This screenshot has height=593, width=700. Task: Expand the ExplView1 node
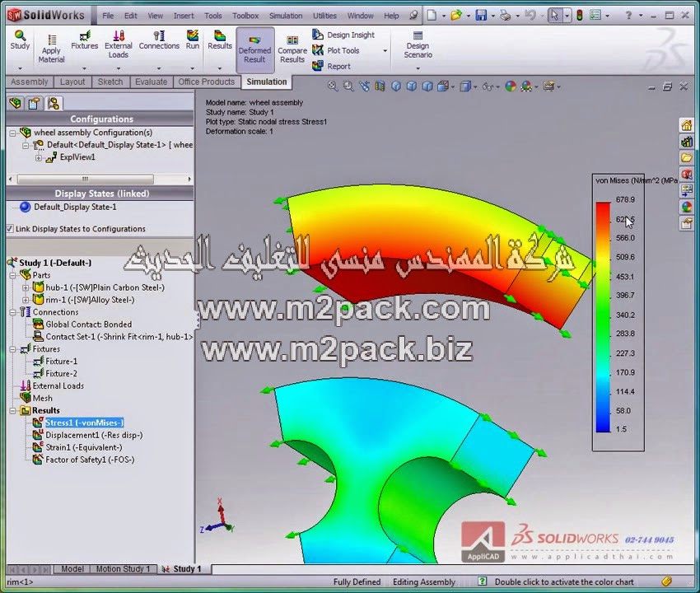(x=39, y=157)
